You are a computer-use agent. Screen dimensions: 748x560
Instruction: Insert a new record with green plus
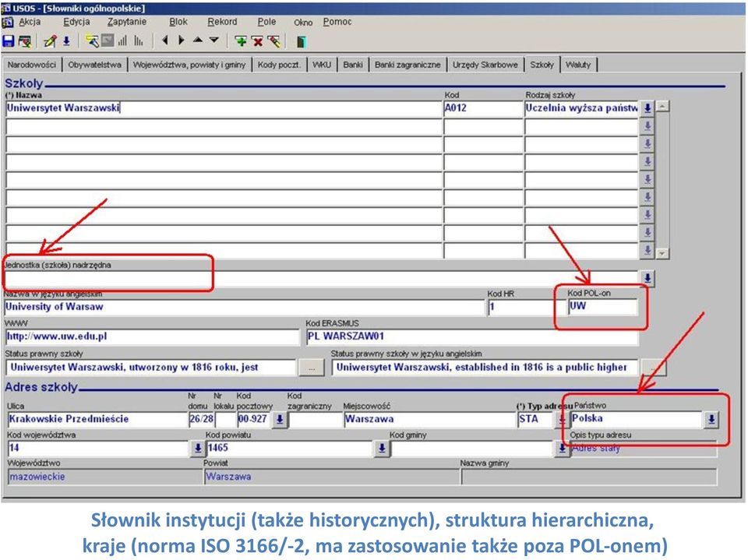coord(241,41)
